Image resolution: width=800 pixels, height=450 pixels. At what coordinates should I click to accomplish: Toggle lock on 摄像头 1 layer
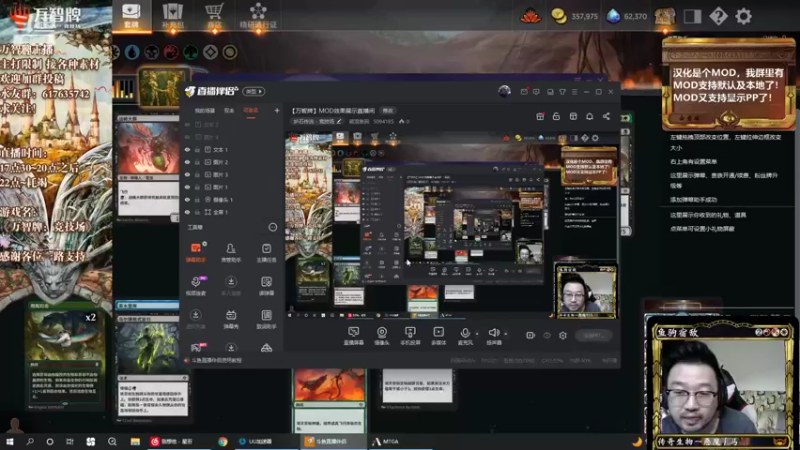pos(197,199)
